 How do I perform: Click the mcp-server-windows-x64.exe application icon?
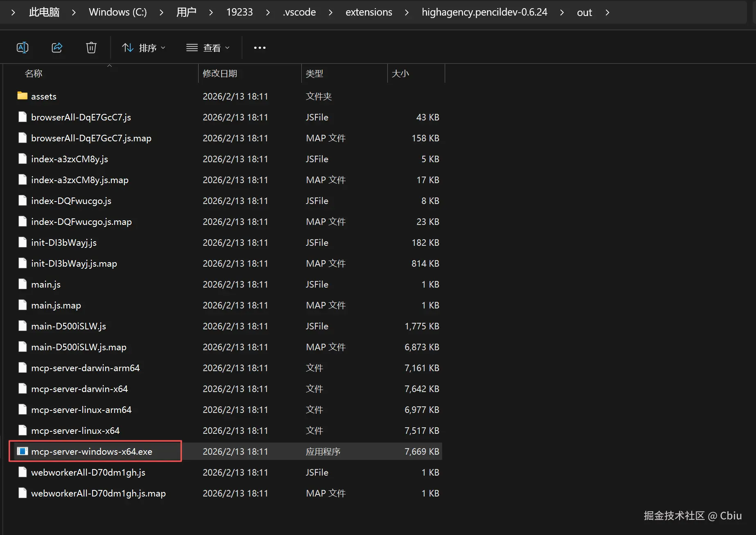(x=22, y=451)
